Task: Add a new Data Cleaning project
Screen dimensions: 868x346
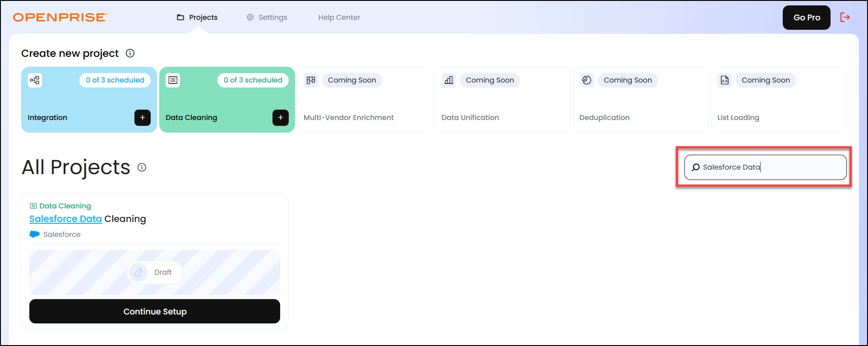Action: 281,118
